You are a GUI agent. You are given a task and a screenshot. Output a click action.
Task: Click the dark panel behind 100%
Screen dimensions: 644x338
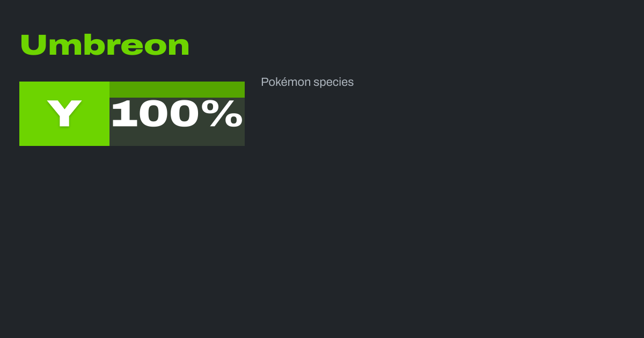coord(177,137)
